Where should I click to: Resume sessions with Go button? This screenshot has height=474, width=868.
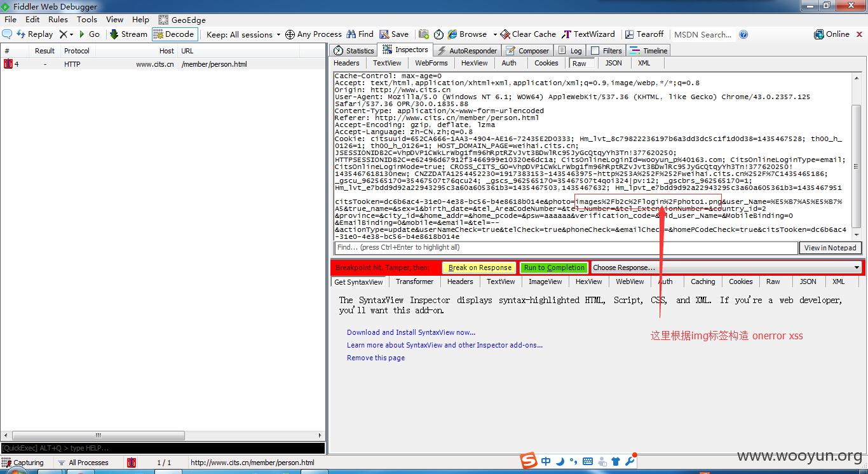click(90, 34)
